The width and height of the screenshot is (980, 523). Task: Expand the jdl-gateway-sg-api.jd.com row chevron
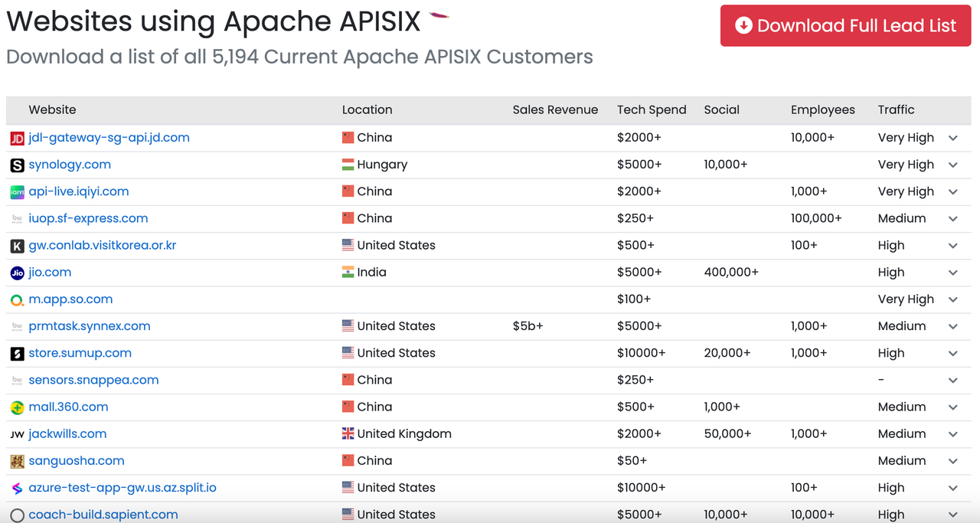click(x=953, y=138)
